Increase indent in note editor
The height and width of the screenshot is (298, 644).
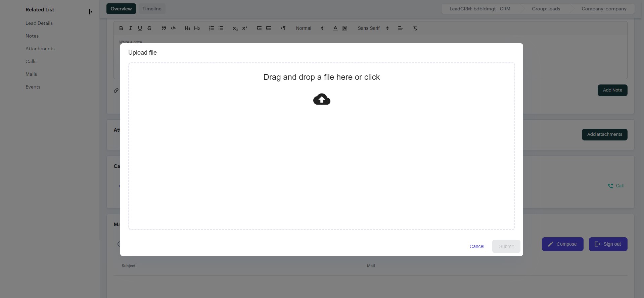pyautogui.click(x=269, y=28)
